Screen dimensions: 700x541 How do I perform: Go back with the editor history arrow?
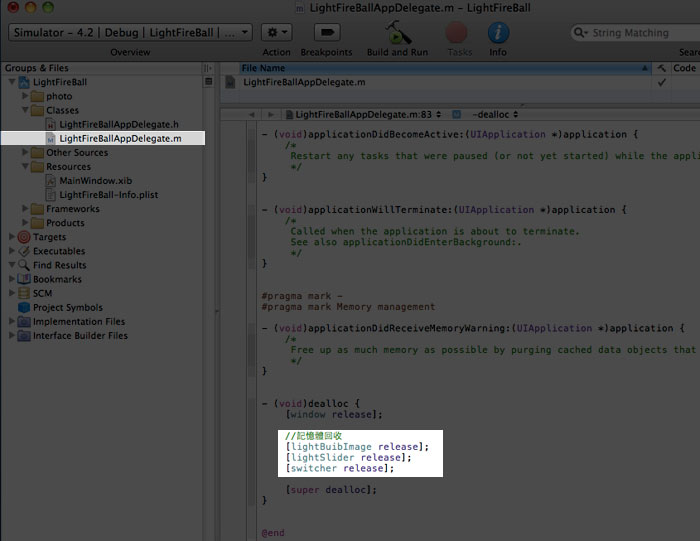tap(252, 115)
